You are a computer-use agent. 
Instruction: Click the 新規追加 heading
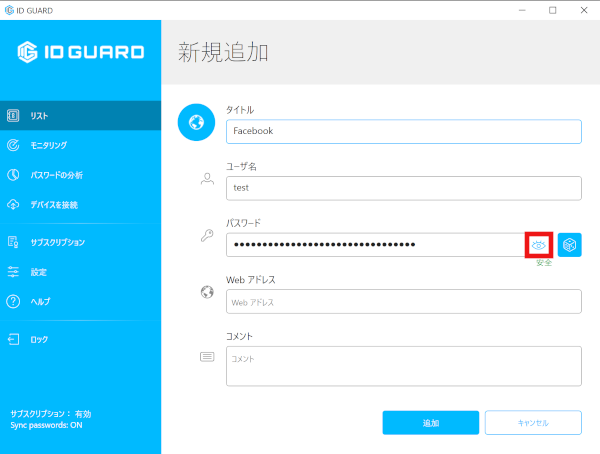tap(223, 52)
